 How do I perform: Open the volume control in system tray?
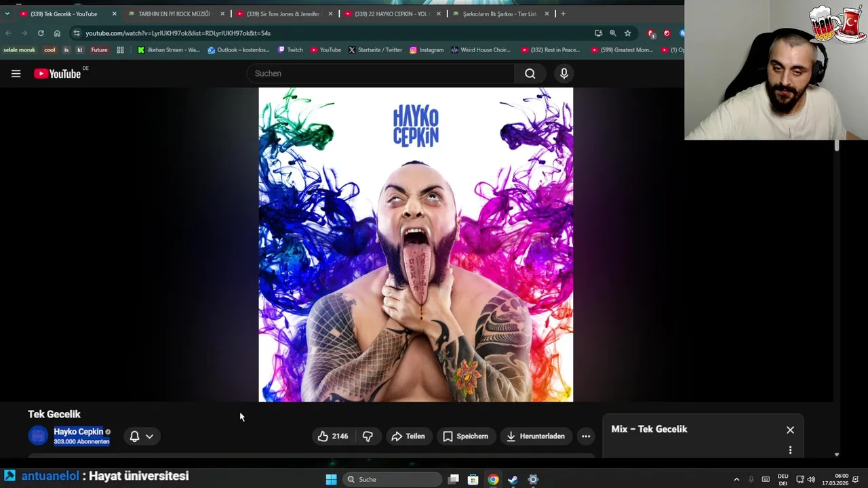811,480
